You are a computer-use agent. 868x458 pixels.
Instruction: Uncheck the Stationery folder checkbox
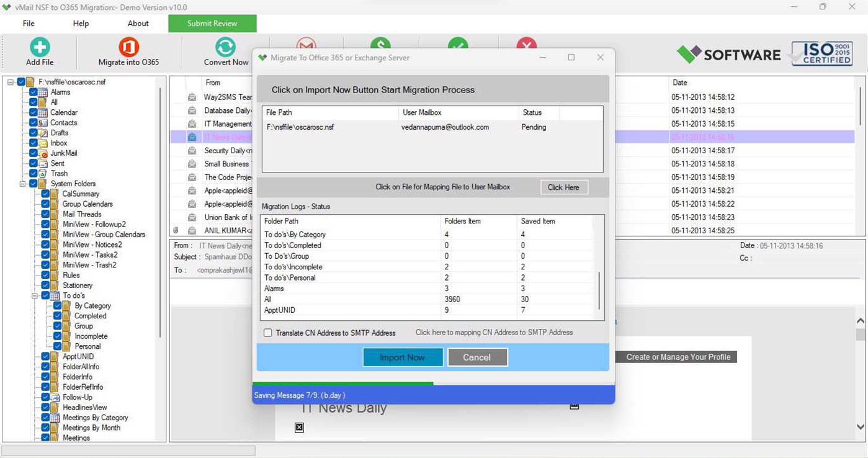(46, 285)
